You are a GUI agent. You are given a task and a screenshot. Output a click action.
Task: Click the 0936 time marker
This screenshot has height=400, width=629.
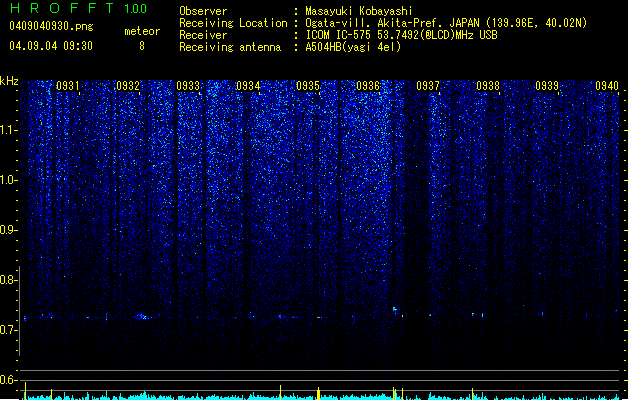(x=368, y=85)
